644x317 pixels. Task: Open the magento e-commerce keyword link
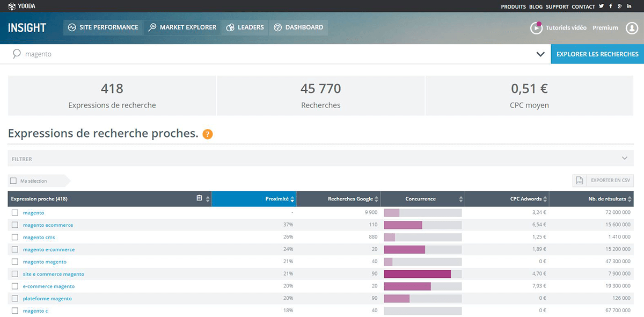click(x=49, y=249)
